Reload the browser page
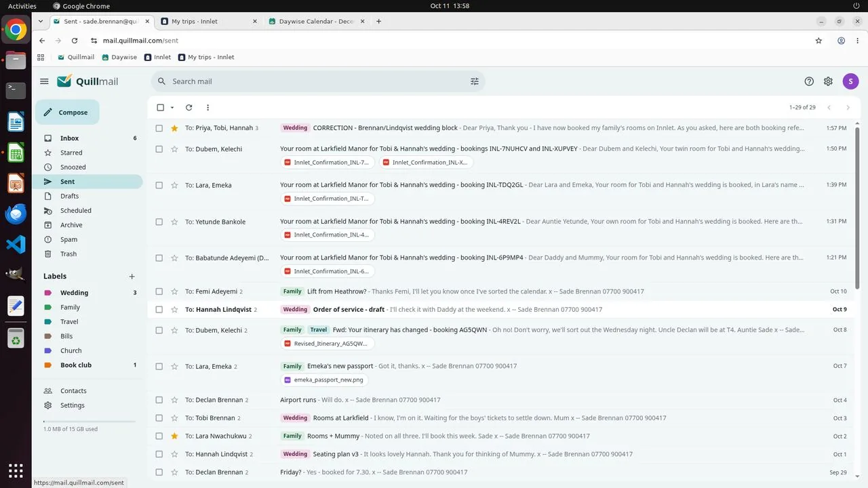The image size is (868, 488). tap(75, 41)
